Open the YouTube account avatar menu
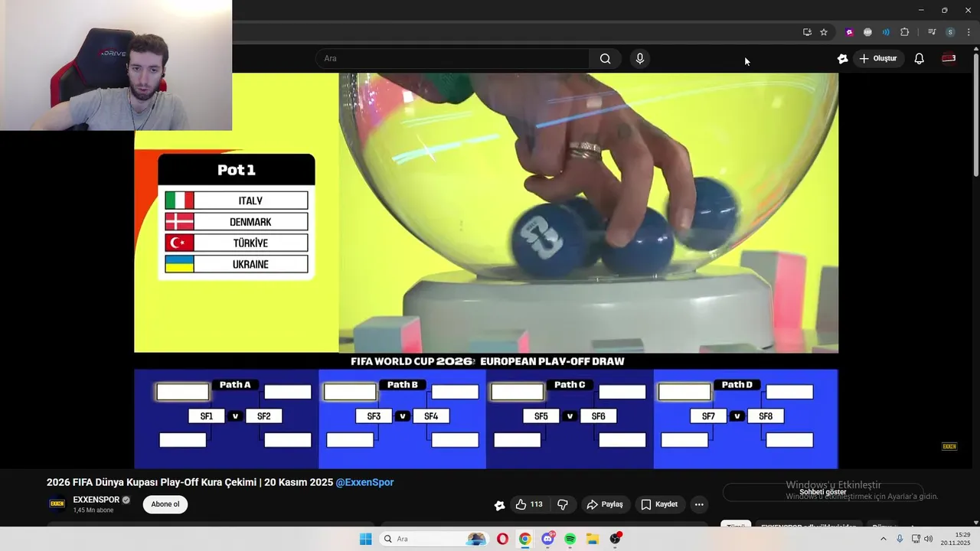 click(x=949, y=58)
